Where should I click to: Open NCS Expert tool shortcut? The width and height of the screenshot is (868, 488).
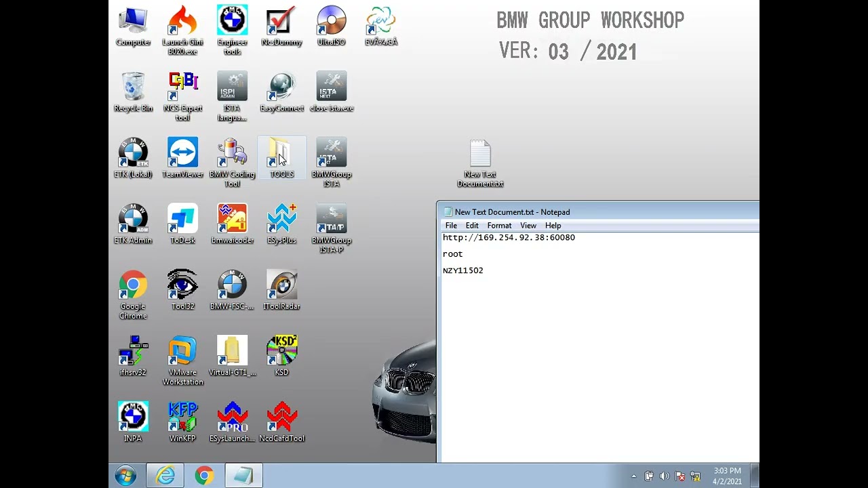point(182,97)
